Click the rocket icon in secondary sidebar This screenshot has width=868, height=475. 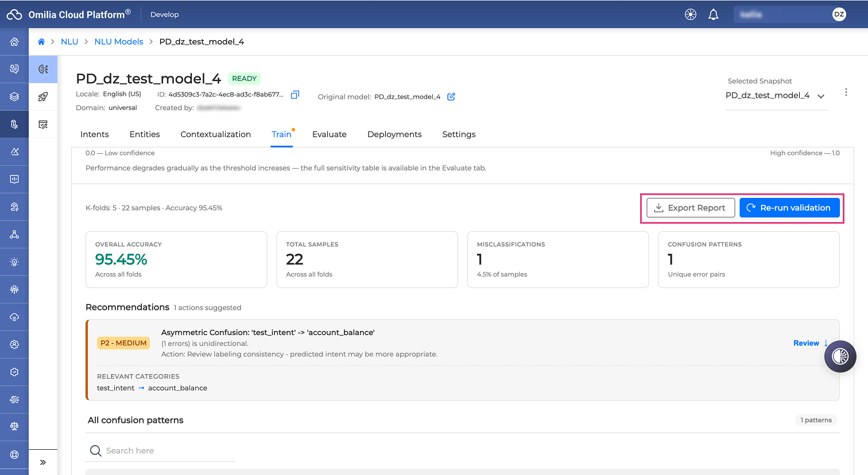point(43,97)
